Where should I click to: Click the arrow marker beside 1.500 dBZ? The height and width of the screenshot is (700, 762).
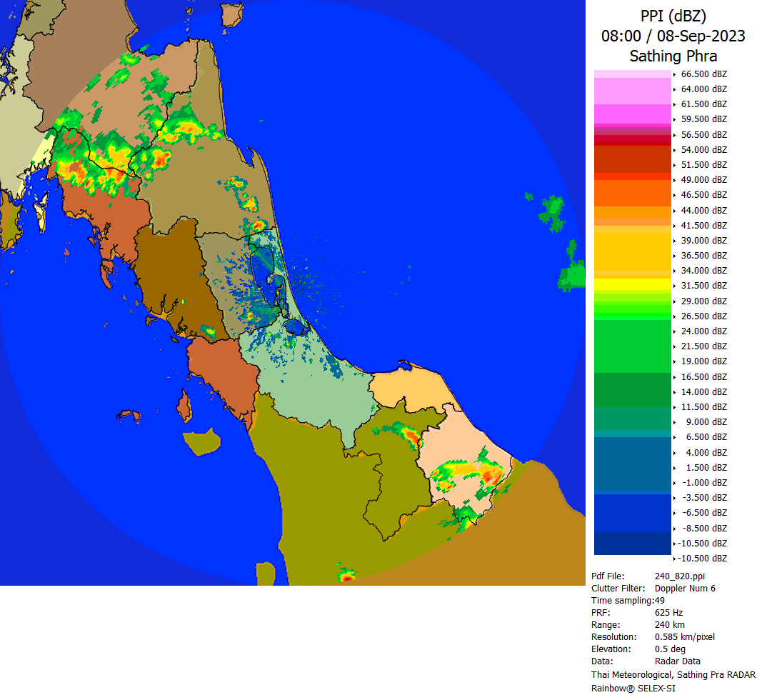point(675,468)
